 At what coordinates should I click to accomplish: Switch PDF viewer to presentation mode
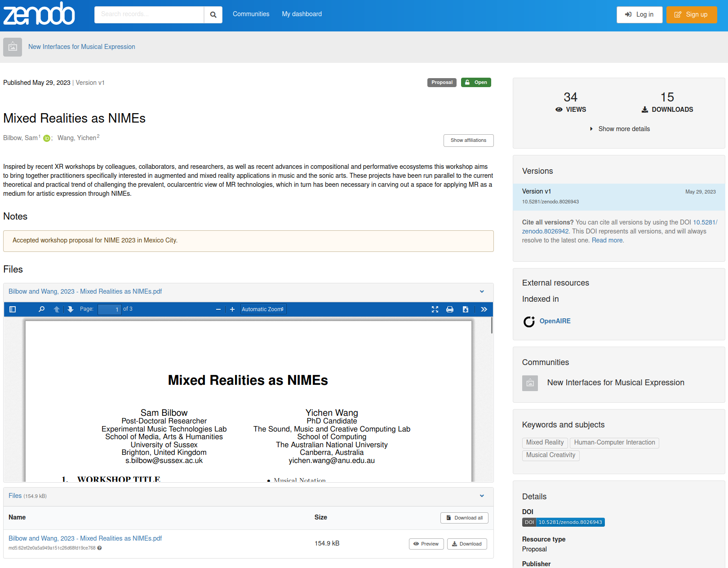pos(435,309)
